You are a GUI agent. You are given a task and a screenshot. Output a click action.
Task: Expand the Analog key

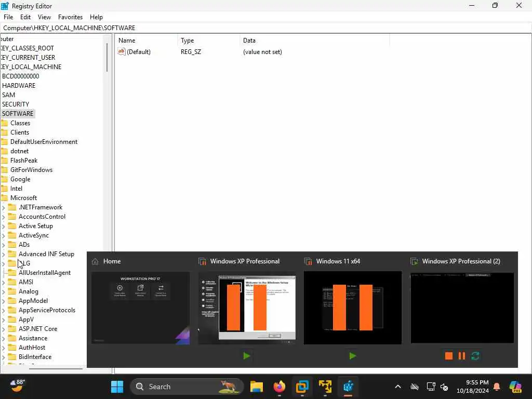(4, 291)
